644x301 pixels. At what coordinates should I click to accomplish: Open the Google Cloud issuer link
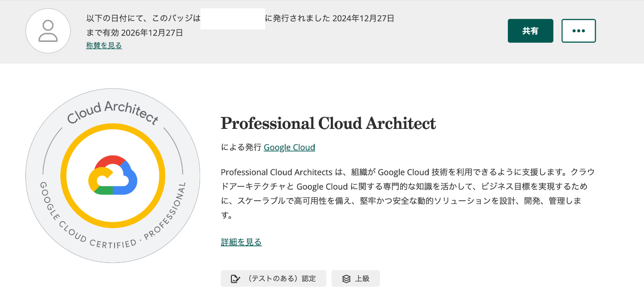(289, 147)
